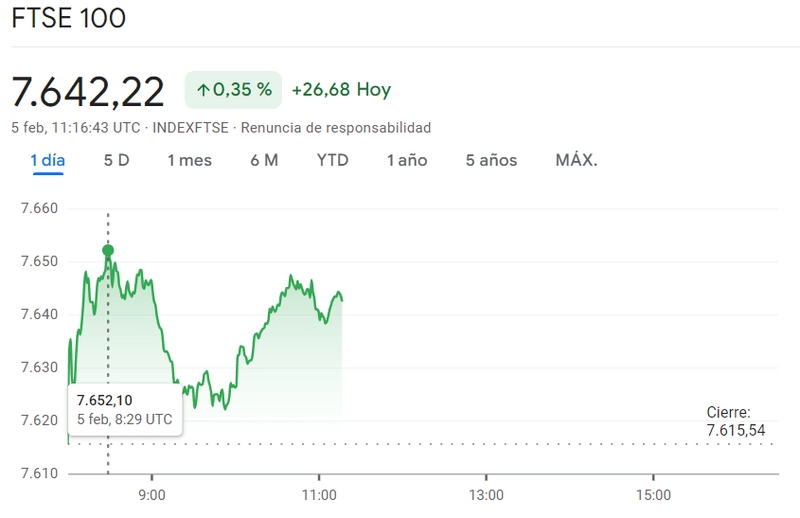The width and height of the screenshot is (800, 518).
Task: Show the 6 M chart range
Action: tap(264, 160)
